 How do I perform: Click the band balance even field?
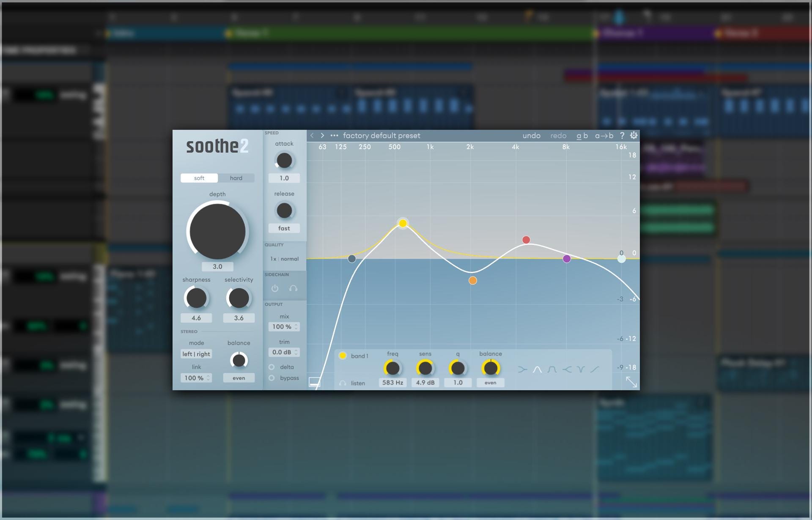[491, 383]
